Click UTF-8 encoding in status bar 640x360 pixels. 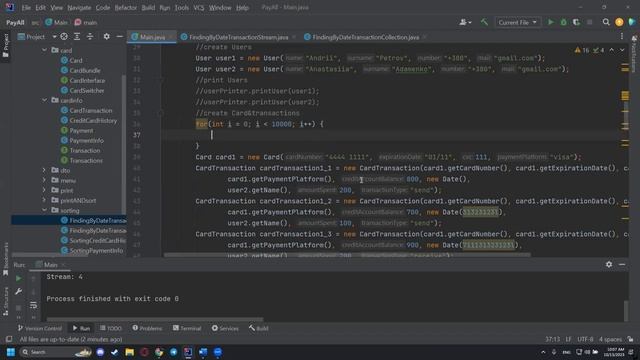pyautogui.click(x=585, y=339)
